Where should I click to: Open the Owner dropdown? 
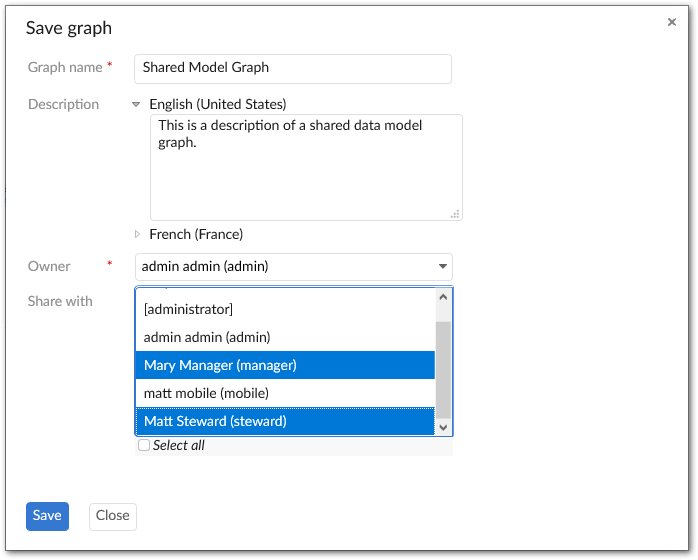[293, 267]
